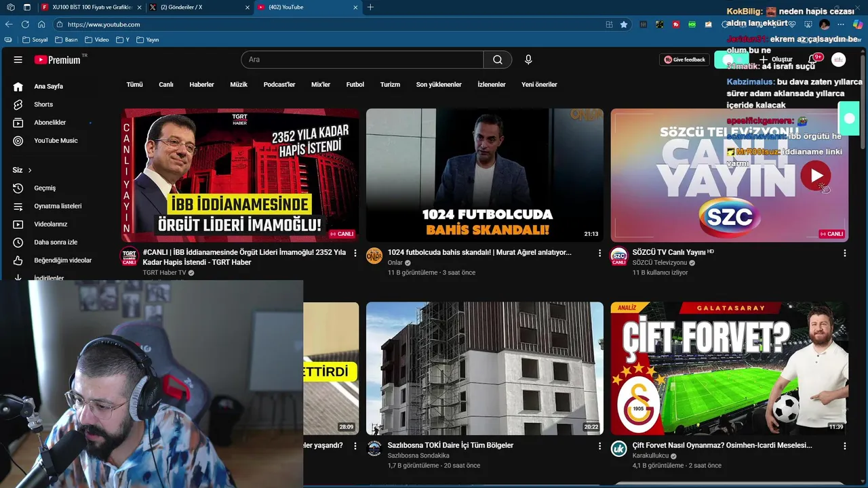868x488 pixels.
Task: Click the search magnifier button
Action: pos(498,60)
